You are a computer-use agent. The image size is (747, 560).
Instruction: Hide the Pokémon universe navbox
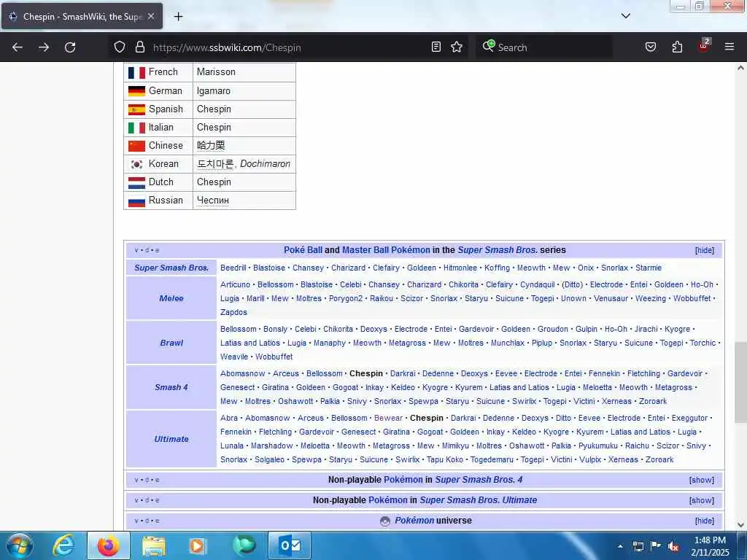(704, 521)
